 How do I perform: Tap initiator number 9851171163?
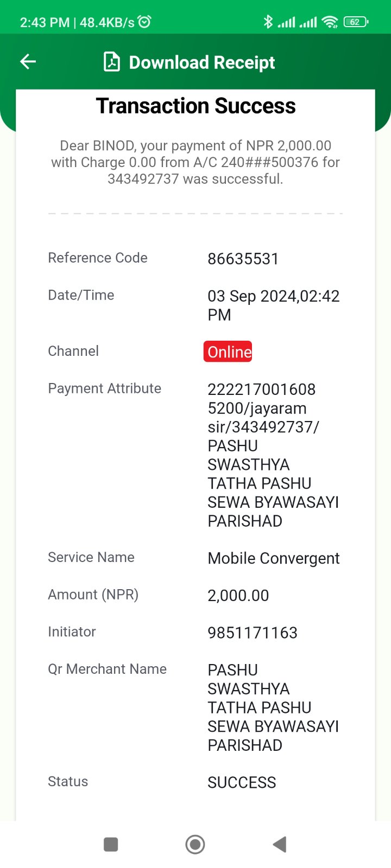tap(253, 633)
